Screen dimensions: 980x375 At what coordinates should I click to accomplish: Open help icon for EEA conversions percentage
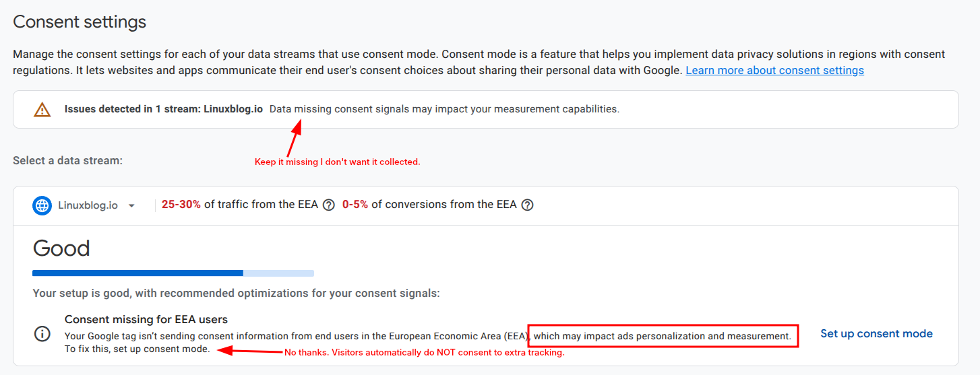[x=528, y=205]
